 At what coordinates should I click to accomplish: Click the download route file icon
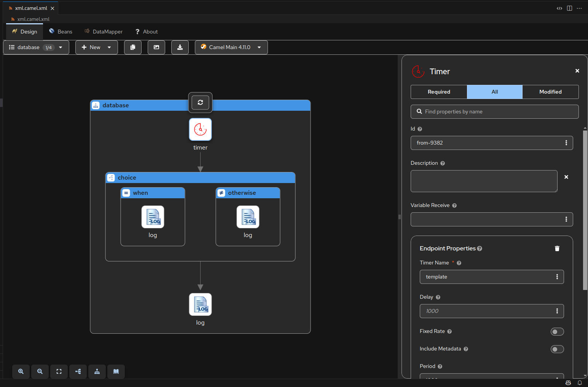pos(180,47)
